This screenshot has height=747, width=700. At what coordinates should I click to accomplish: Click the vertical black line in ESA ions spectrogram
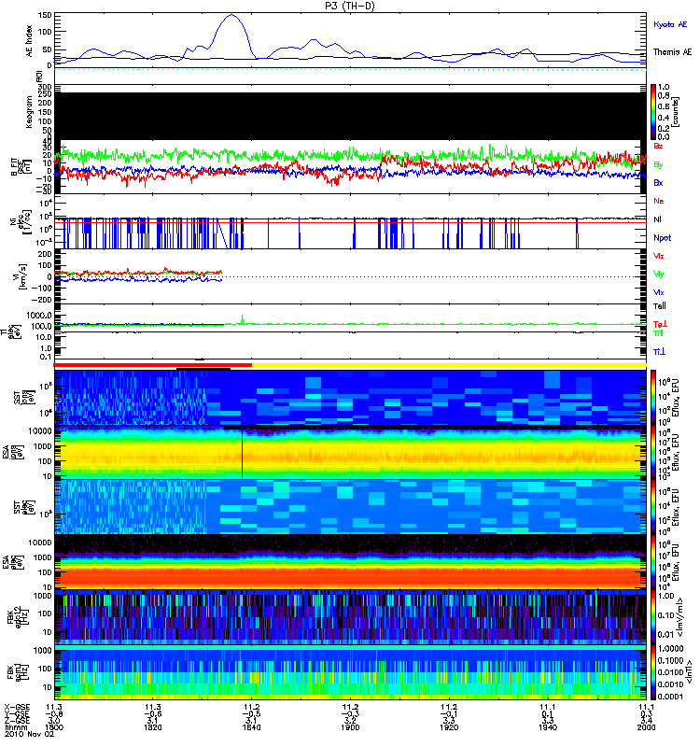(x=242, y=454)
